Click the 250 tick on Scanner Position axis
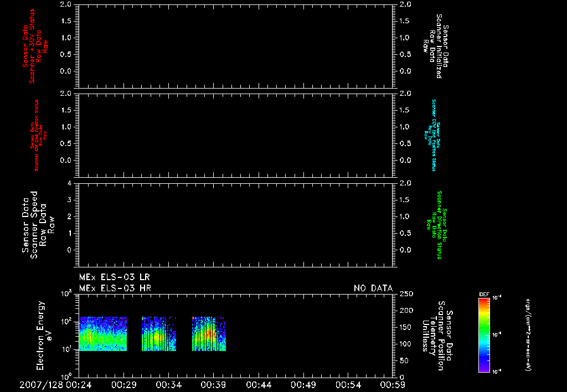Screen dimensions: 567x392 click(406, 293)
